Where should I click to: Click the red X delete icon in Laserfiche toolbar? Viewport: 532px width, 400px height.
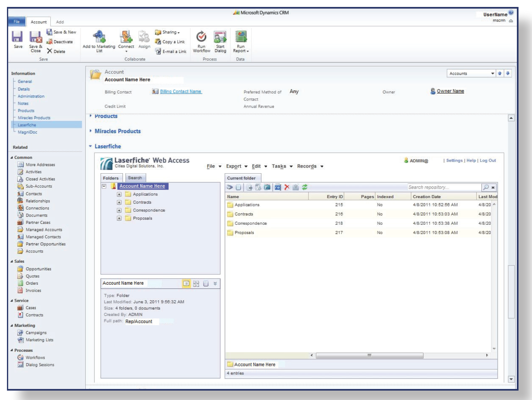(x=287, y=187)
